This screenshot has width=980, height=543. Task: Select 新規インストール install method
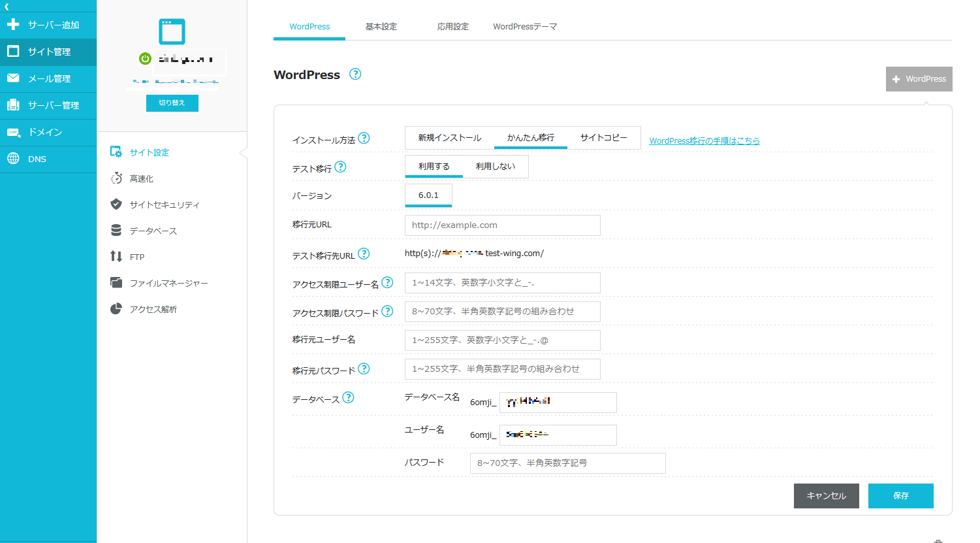(x=450, y=138)
